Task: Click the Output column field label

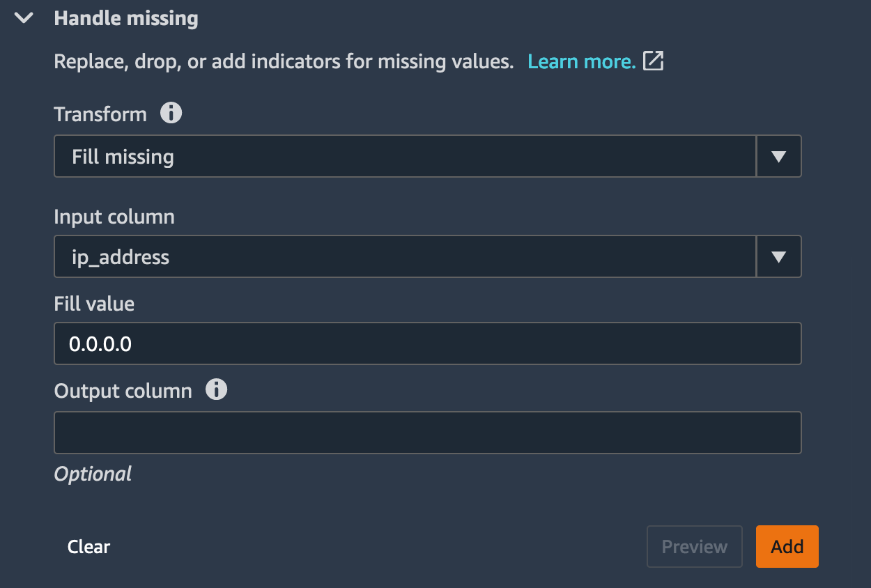Action: point(123,391)
